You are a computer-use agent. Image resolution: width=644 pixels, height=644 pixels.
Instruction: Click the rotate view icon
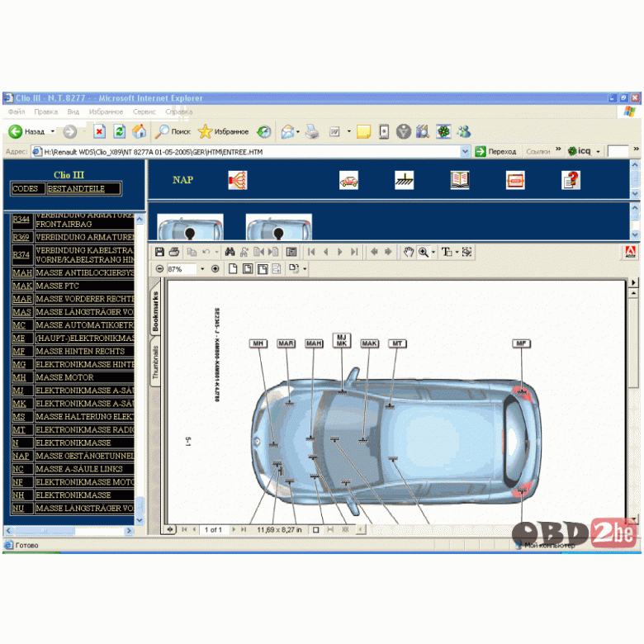294,269
